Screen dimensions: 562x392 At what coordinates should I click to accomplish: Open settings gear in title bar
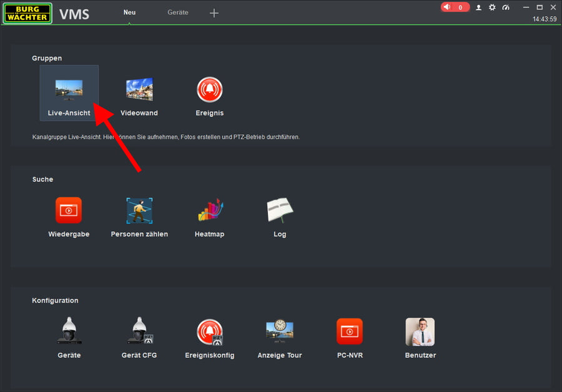click(492, 7)
